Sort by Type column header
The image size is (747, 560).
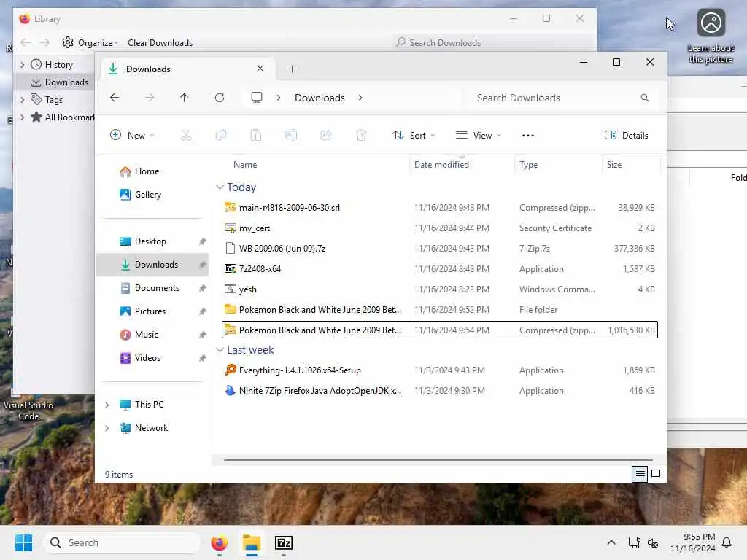(528, 165)
